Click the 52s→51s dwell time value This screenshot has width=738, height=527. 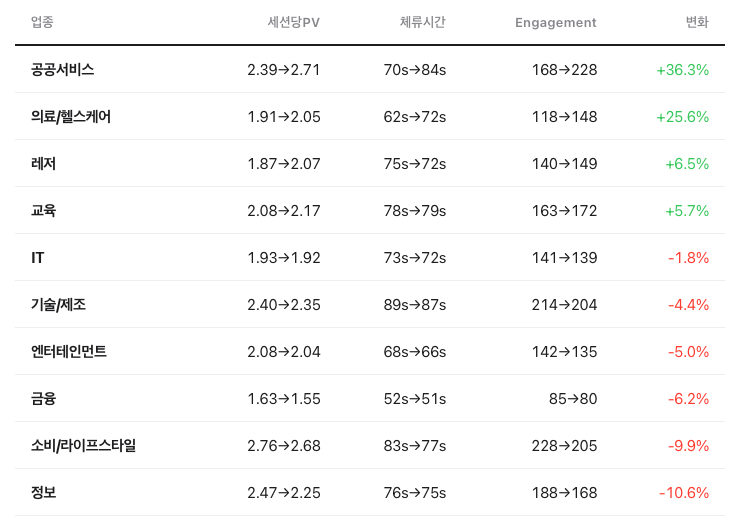pos(415,399)
